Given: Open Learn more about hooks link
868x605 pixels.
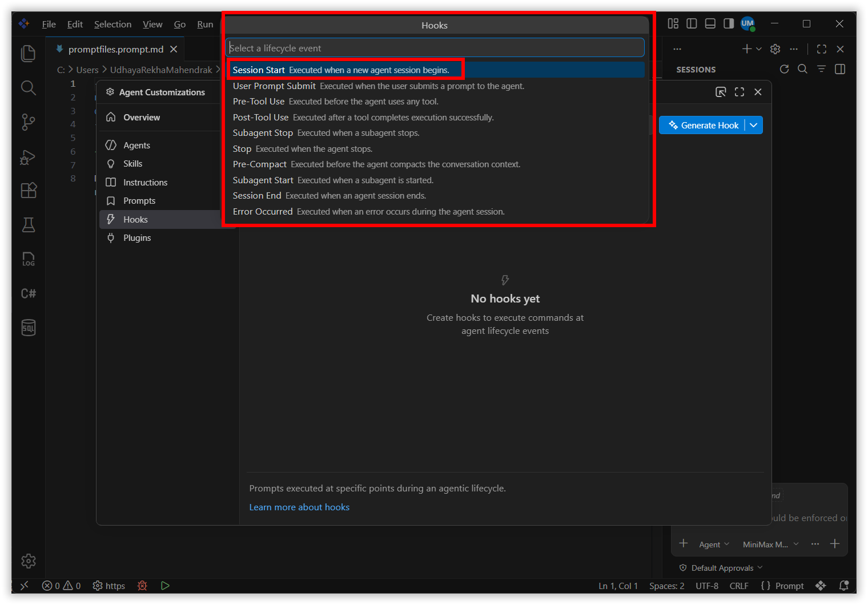Looking at the screenshot, I should click(299, 507).
